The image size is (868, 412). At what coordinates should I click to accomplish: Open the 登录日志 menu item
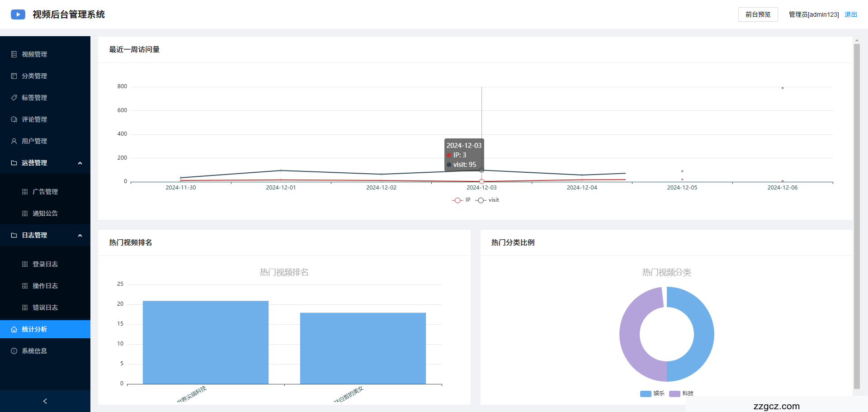[45, 264]
